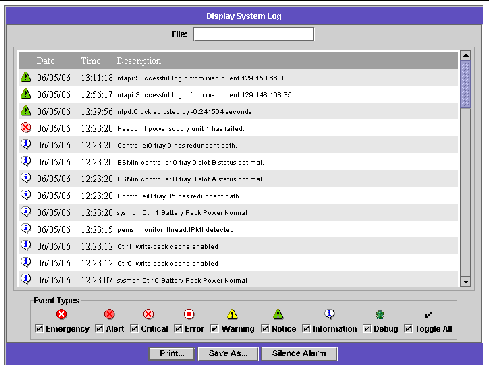This screenshot has width=489, height=370.
Task: Click the Date column header
Action: pyautogui.click(x=46, y=61)
